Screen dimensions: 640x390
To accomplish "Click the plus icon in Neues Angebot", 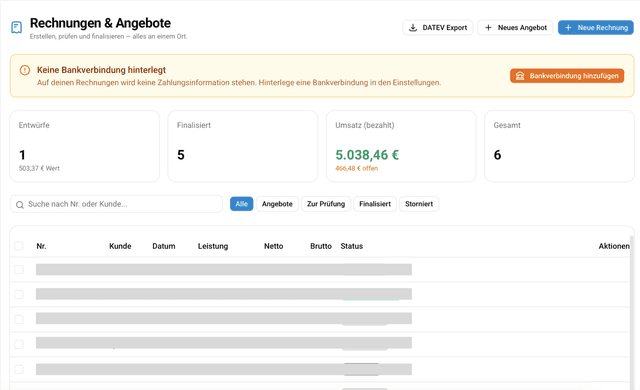I will (488, 28).
